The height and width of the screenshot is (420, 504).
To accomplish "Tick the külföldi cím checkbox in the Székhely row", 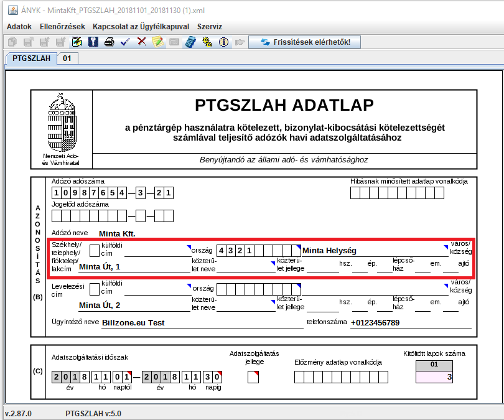I will [95, 251].
